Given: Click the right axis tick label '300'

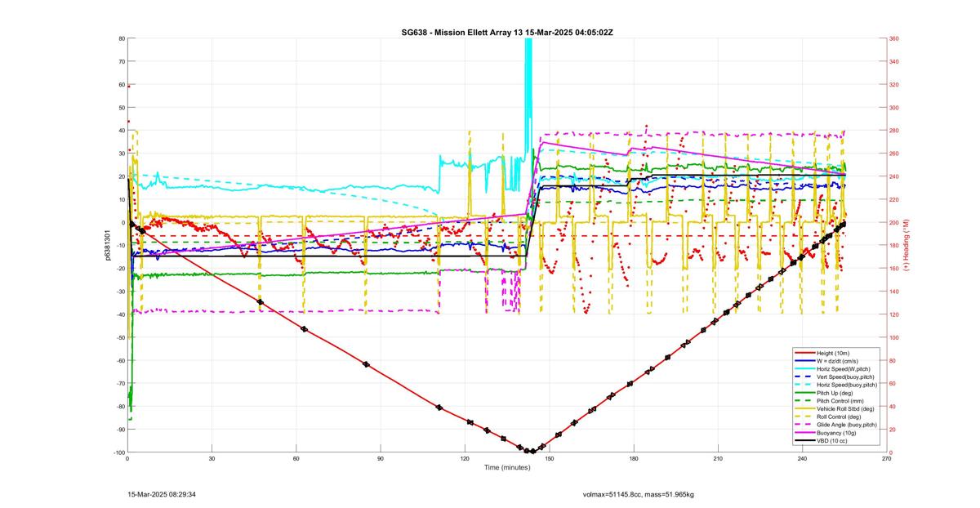Looking at the screenshot, I should pyautogui.click(x=894, y=107).
